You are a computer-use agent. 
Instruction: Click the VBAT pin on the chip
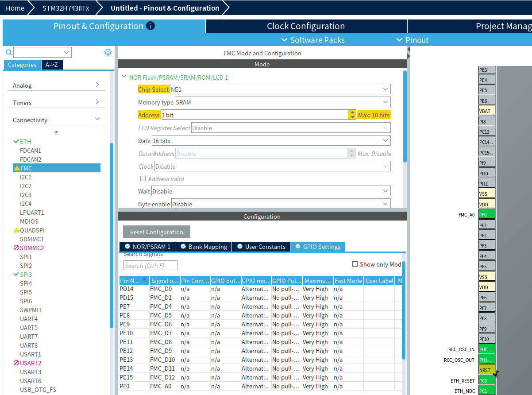486,111
